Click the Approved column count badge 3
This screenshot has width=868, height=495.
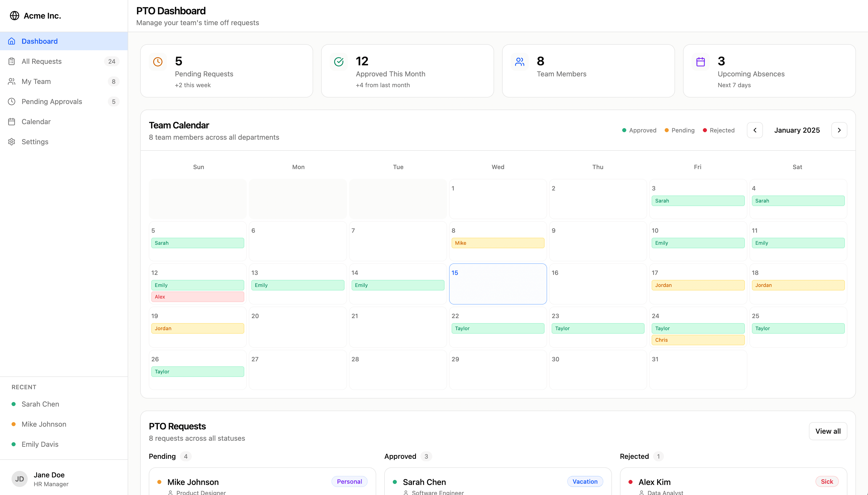(426, 456)
